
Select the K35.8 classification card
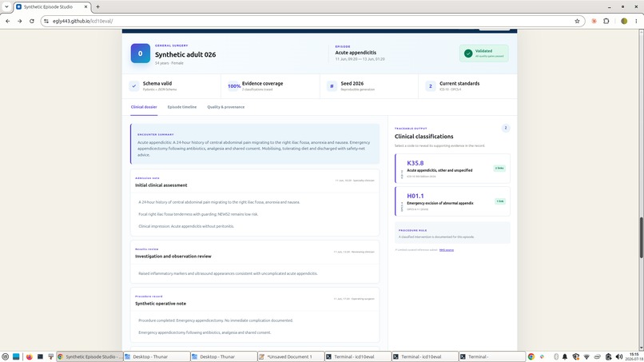pos(452,169)
